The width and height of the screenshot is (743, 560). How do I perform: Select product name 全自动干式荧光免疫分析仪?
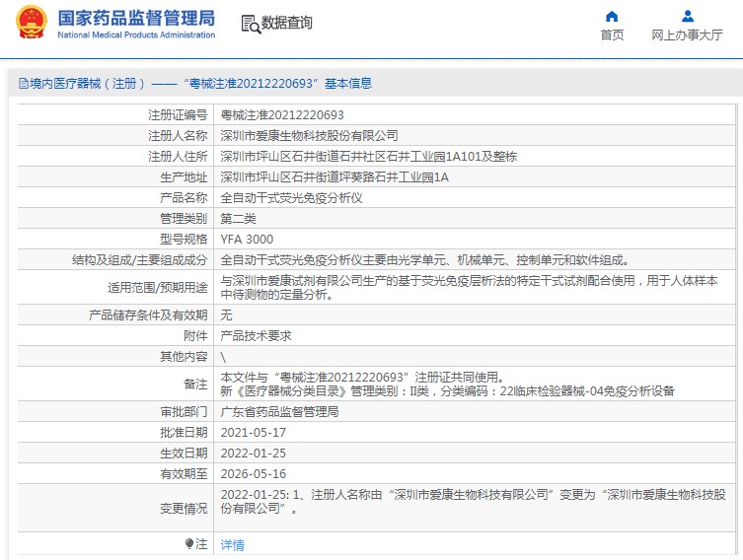(x=291, y=198)
